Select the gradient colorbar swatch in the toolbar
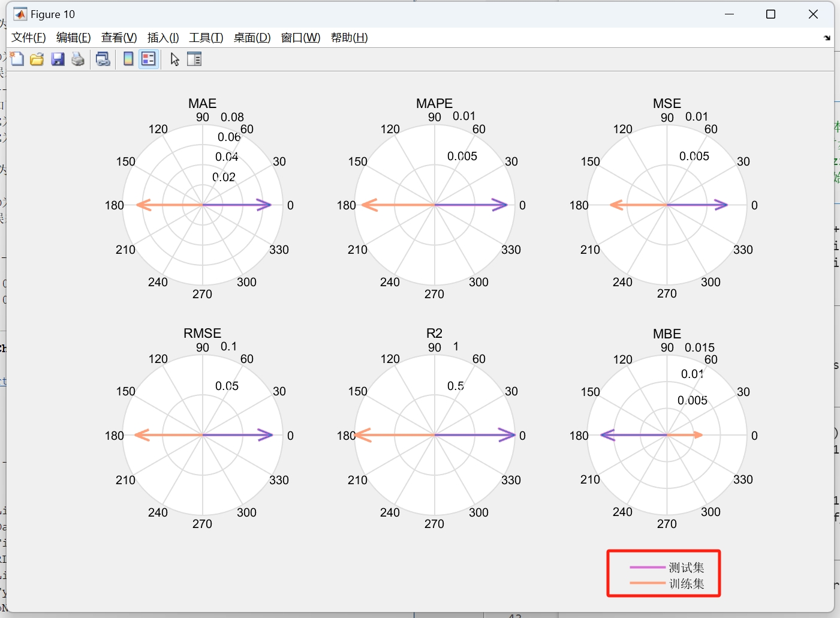The image size is (840, 618). point(128,59)
